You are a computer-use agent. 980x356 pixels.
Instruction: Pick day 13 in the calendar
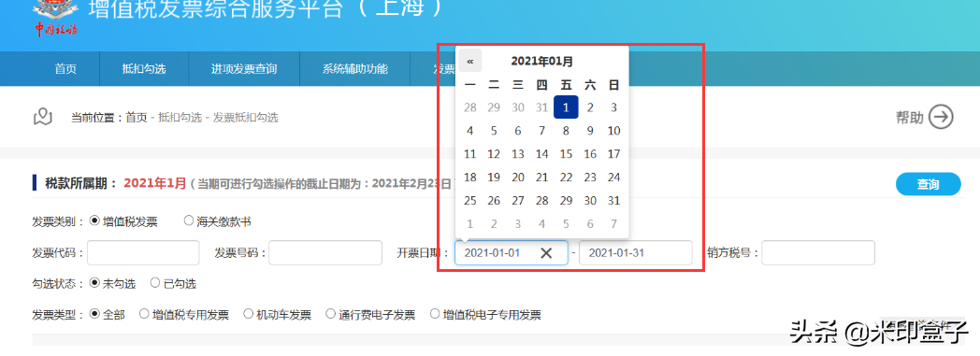[x=518, y=154]
